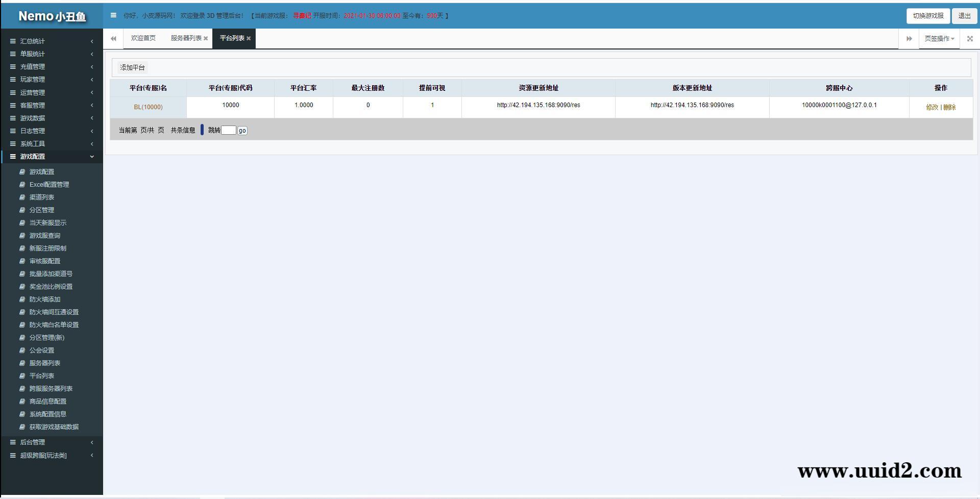This screenshot has height=499, width=980.
Task: Close the 平台列表 tab
Action: [x=249, y=39]
